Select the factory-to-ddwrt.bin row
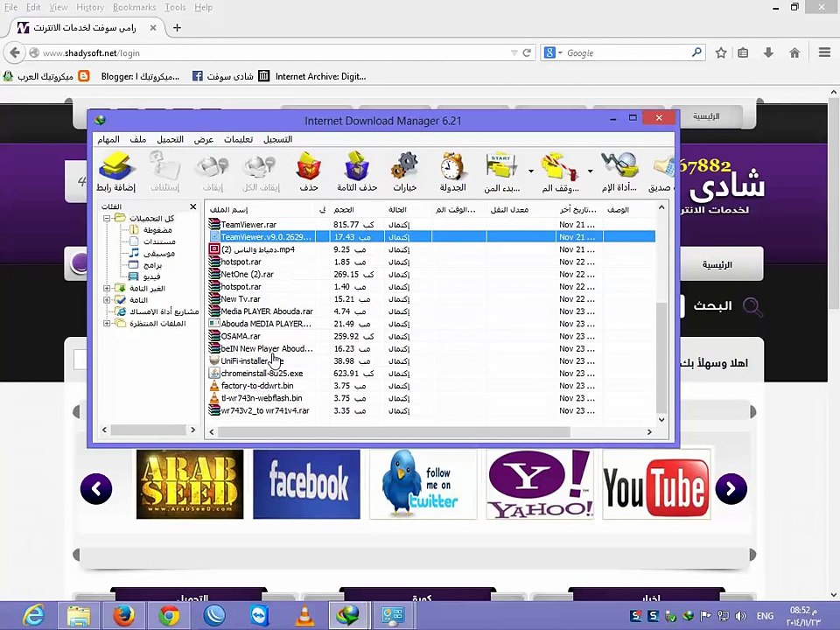This screenshot has height=630, width=840. click(431, 386)
